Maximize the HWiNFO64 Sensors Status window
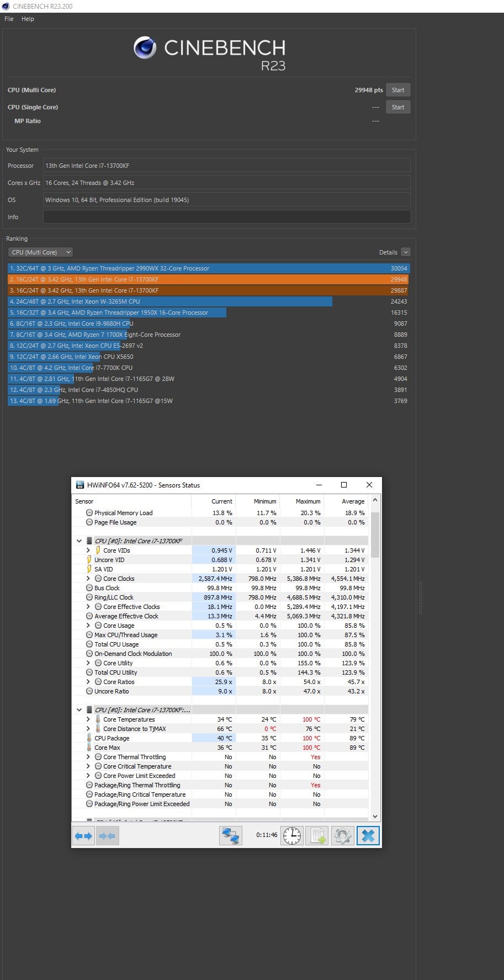The width and height of the screenshot is (504, 980). pos(344,485)
